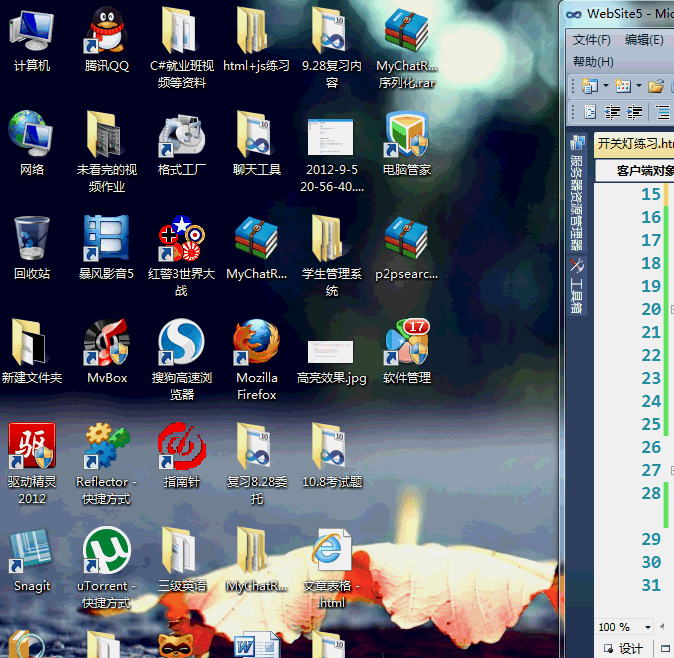
Task: Launch the 软件管理 shortcut
Action: click(406, 352)
